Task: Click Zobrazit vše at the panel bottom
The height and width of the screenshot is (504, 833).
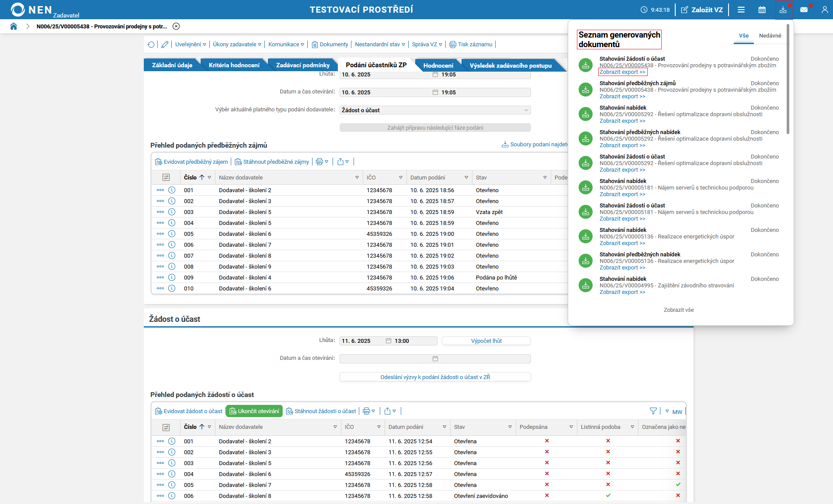Action: pos(678,310)
